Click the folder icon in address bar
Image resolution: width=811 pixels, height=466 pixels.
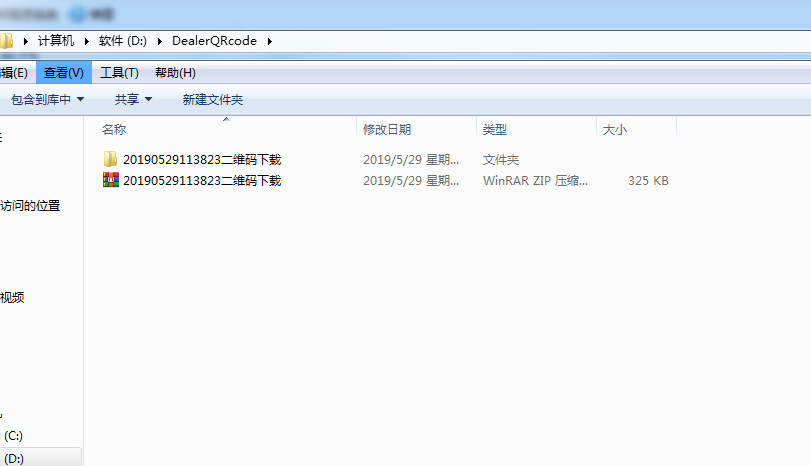(x=5, y=41)
